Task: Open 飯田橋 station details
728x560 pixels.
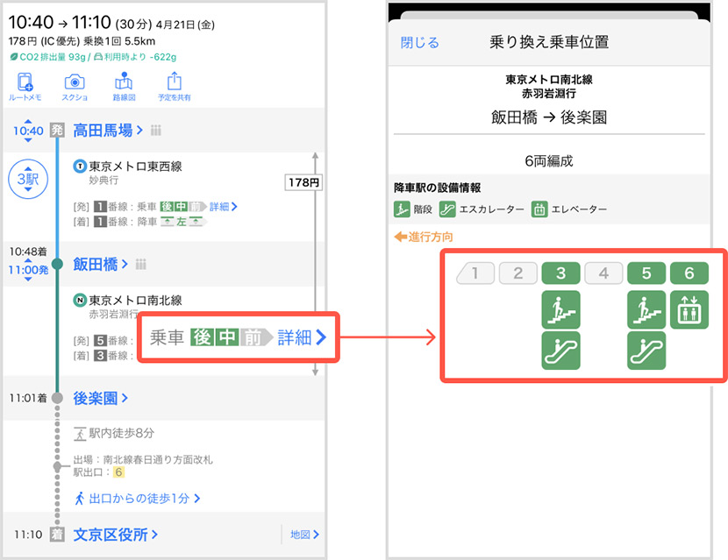Action: pyautogui.click(x=100, y=265)
